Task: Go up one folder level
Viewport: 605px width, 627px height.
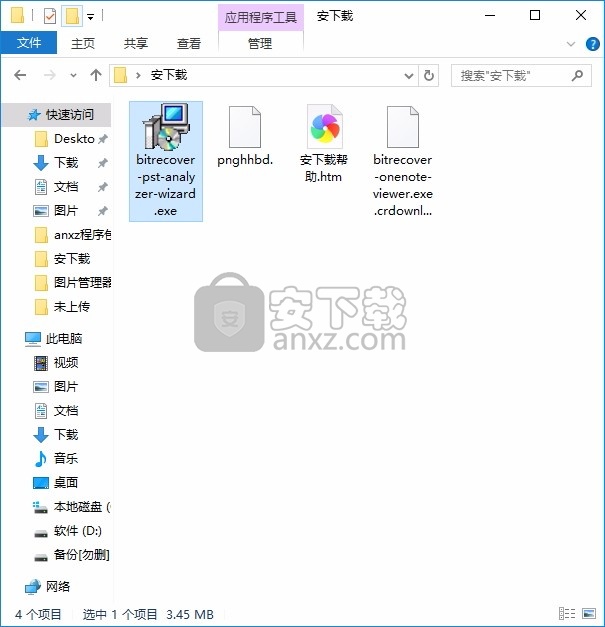Action: (x=96, y=75)
